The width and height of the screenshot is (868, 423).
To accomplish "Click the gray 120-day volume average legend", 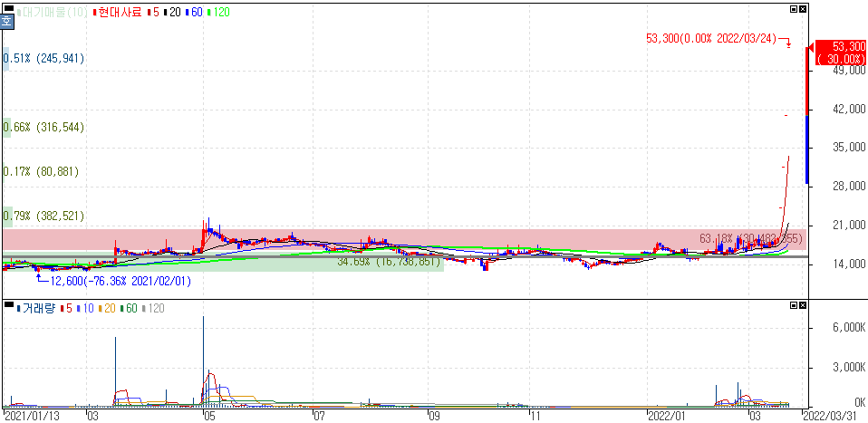I will 153,308.
